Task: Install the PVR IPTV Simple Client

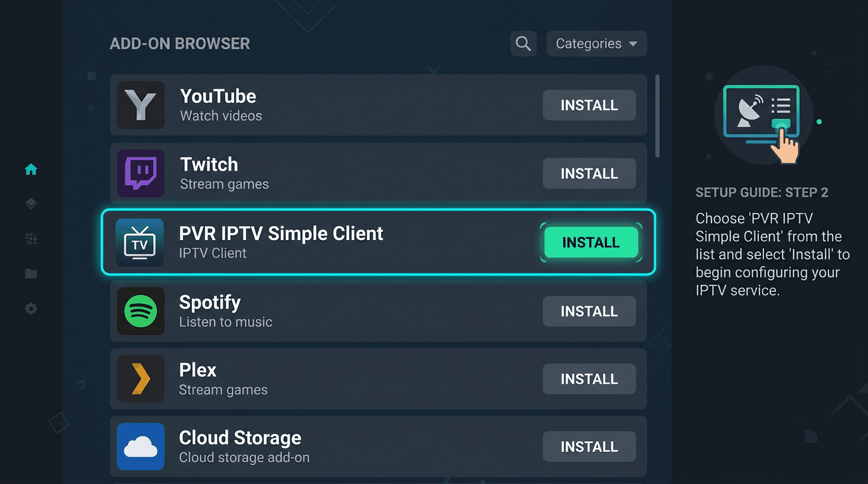Action: pyautogui.click(x=590, y=242)
